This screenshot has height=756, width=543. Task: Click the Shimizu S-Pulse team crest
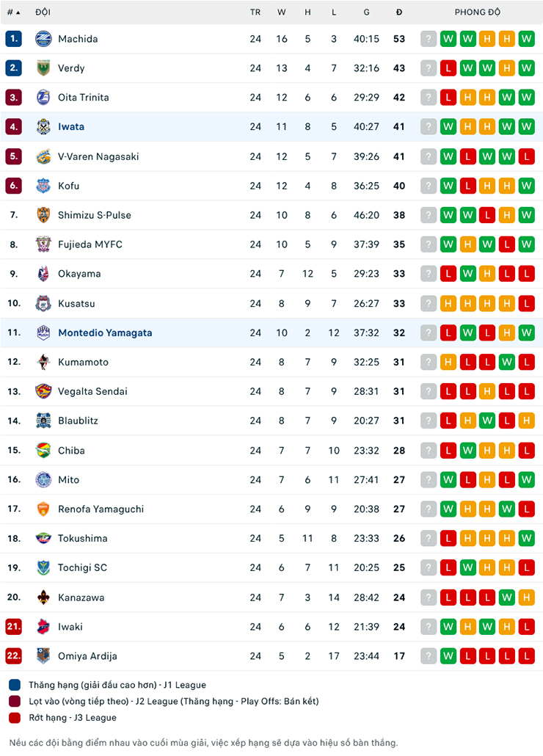click(x=43, y=215)
